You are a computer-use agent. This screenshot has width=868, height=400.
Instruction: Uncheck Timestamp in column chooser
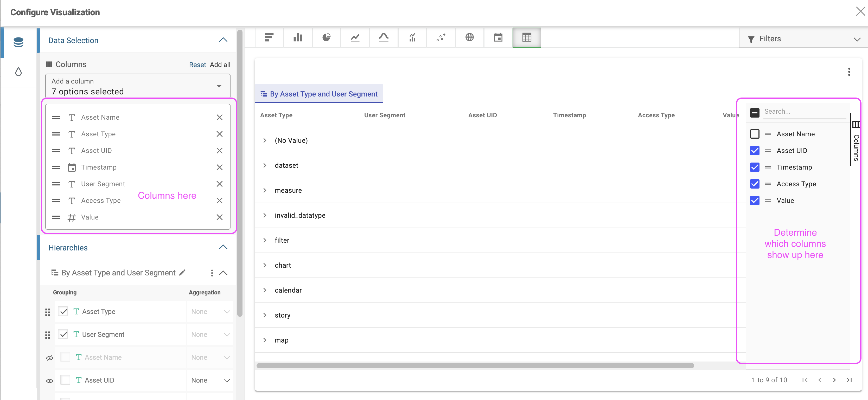[x=755, y=167]
